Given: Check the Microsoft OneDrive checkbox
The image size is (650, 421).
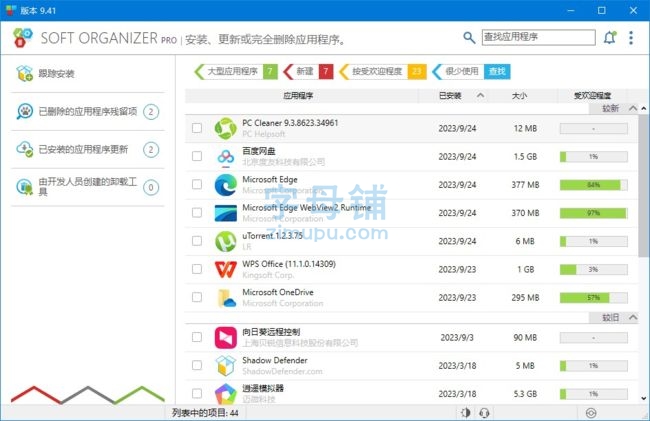Looking at the screenshot, I should tap(197, 297).
